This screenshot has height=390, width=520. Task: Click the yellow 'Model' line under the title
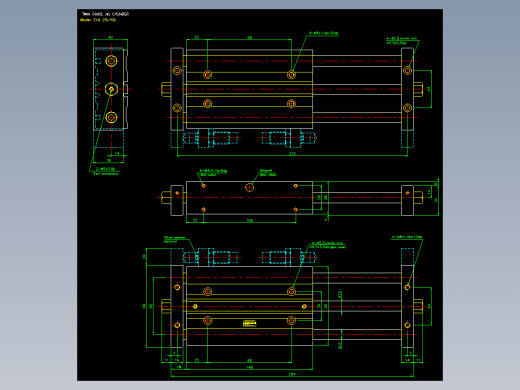point(98,20)
